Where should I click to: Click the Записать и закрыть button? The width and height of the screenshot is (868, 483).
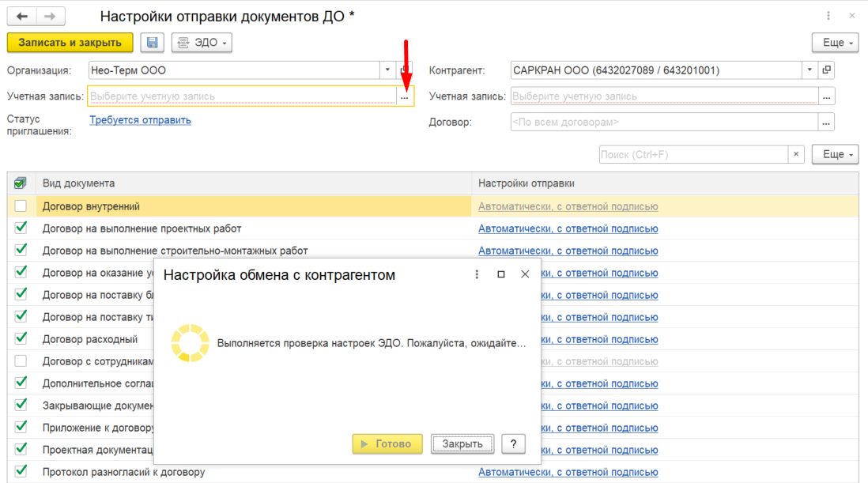click(70, 43)
